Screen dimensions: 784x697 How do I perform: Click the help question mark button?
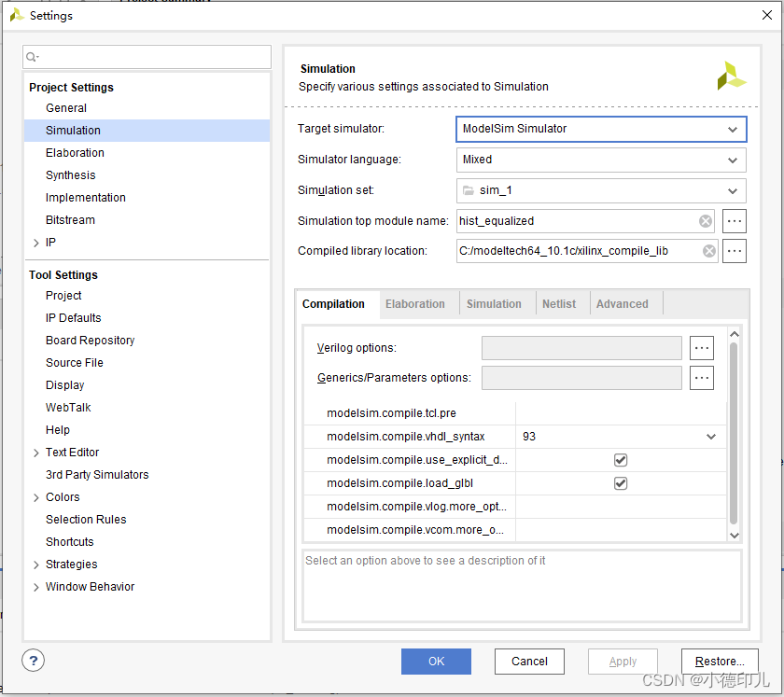point(33,661)
